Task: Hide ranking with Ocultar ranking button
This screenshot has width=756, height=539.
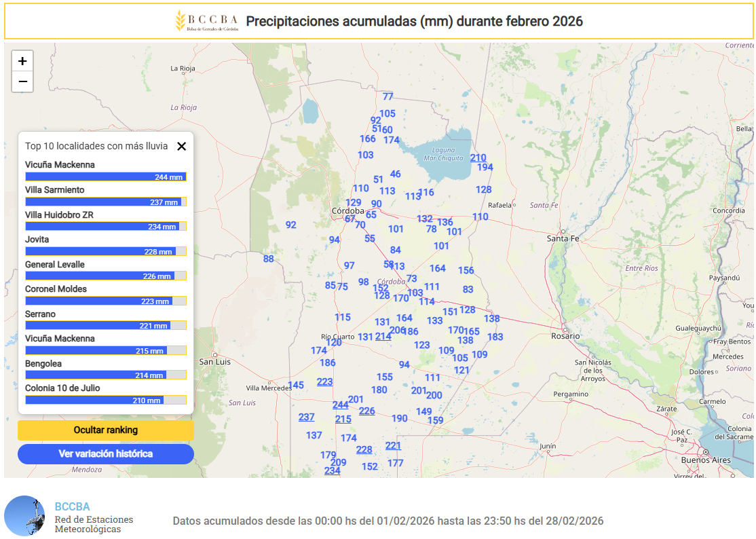Action: tap(106, 430)
